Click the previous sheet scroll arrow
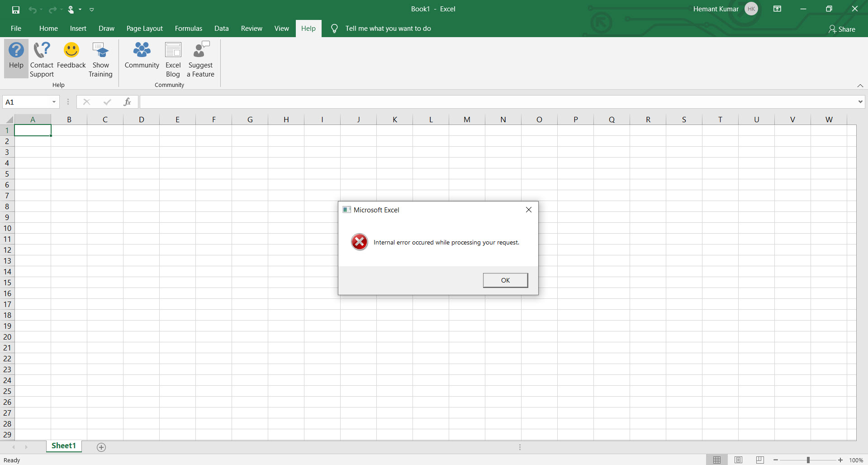 tap(14, 447)
